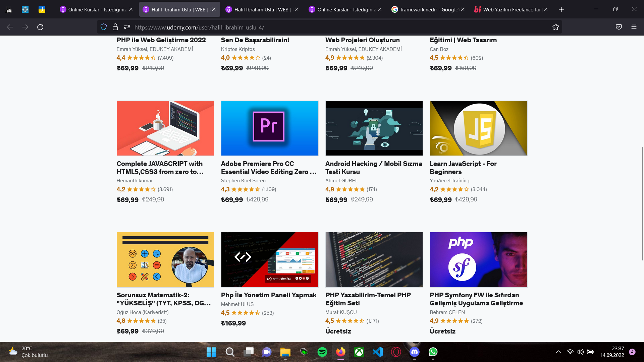
Task: Reload the current Udemy page
Action: (40, 27)
